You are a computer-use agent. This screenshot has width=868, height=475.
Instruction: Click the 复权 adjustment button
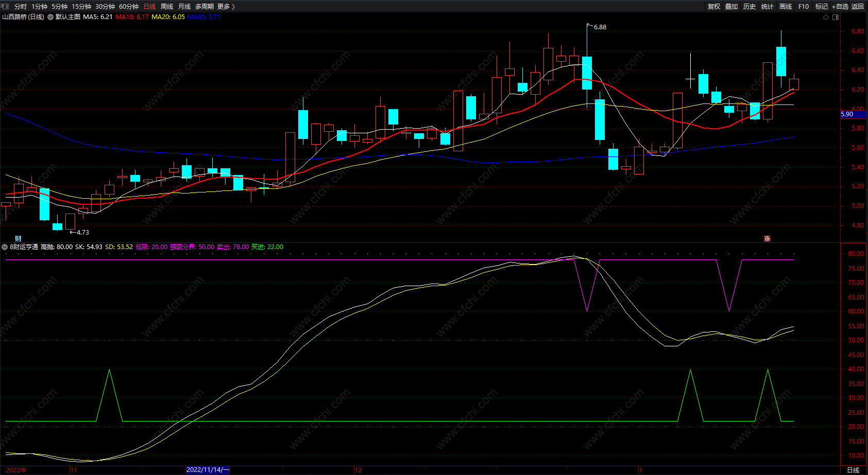(x=714, y=7)
